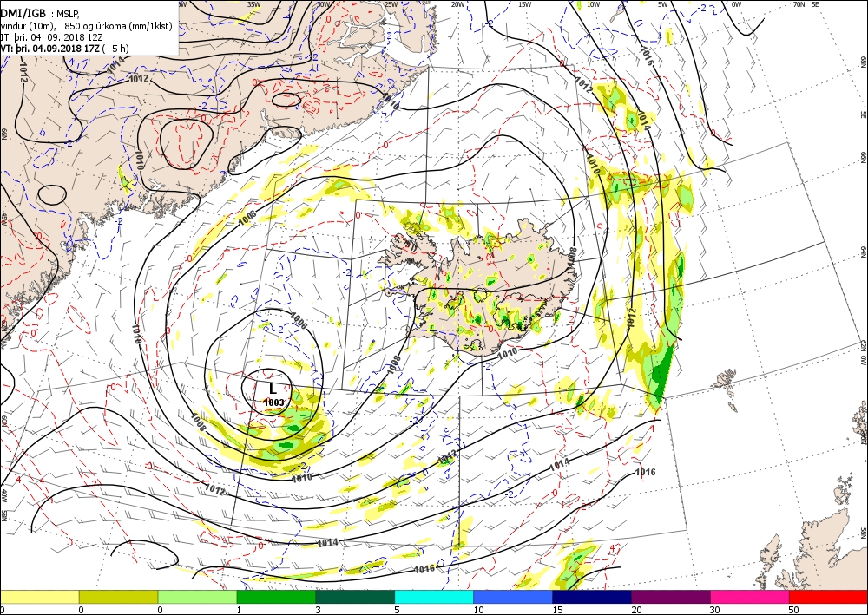Click the '10W' longitude label

tap(593, 4)
